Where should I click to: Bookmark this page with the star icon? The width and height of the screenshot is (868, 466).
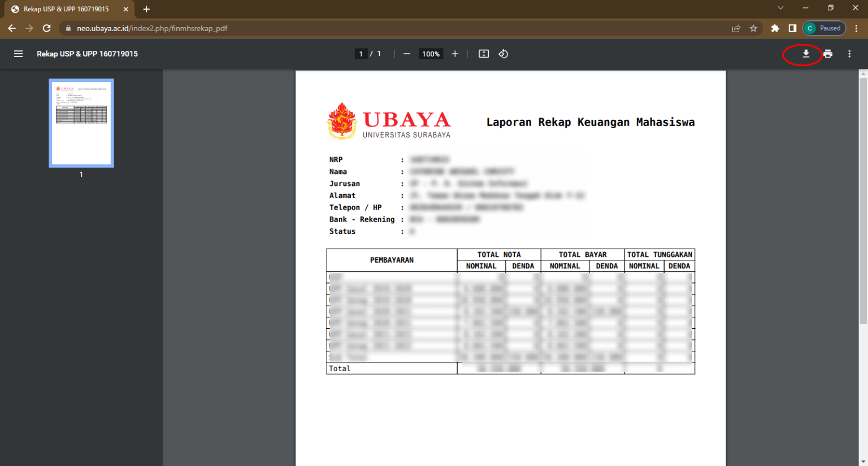coord(754,28)
